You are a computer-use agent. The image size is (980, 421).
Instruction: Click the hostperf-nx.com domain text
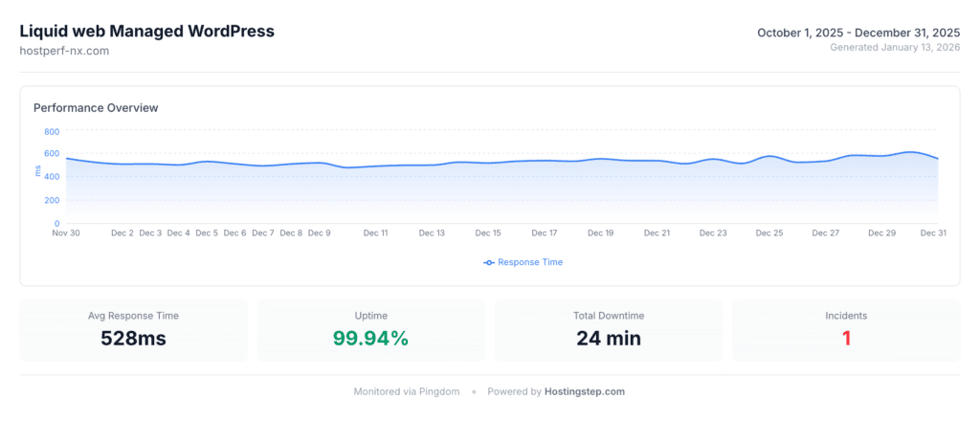[x=64, y=52]
